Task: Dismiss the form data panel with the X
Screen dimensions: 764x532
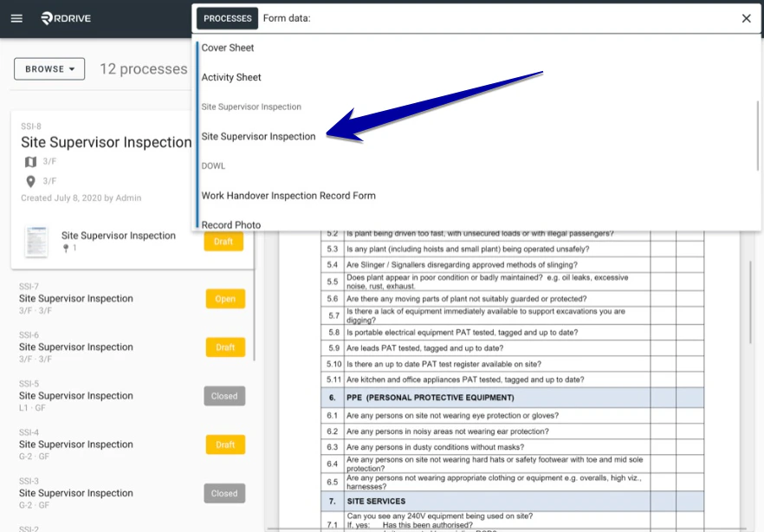Action: 747,18
